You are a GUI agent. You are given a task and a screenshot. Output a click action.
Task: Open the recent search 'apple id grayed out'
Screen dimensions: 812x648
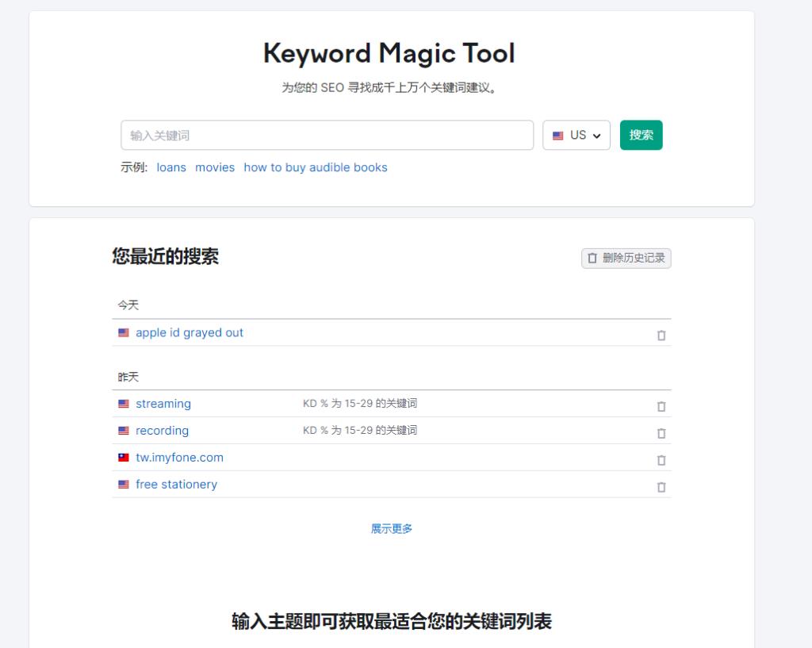[x=190, y=332]
